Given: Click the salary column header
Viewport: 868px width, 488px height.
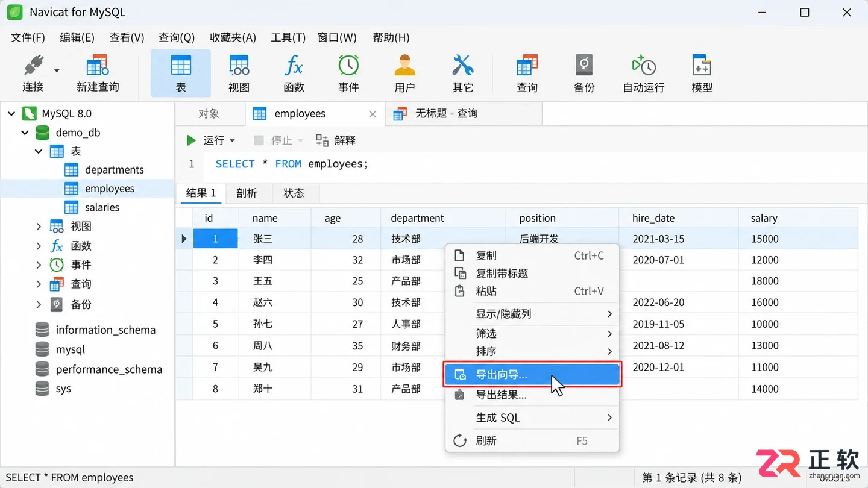Looking at the screenshot, I should (x=797, y=218).
